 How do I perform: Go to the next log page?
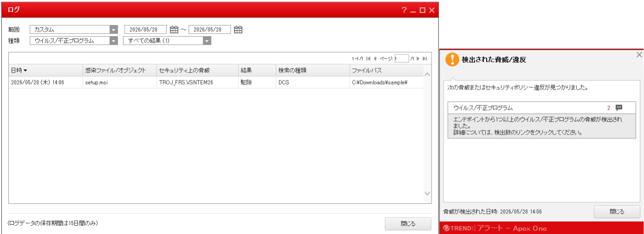click(418, 58)
